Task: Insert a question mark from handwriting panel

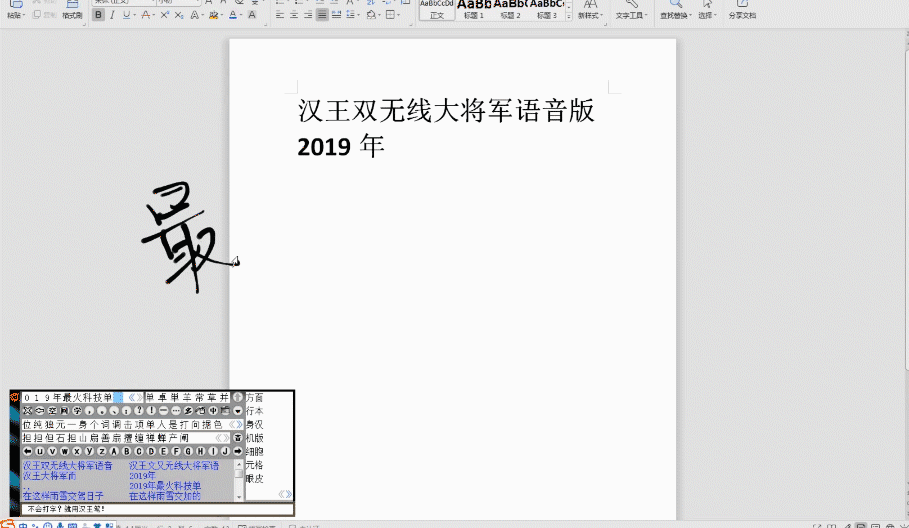Action: point(139,410)
